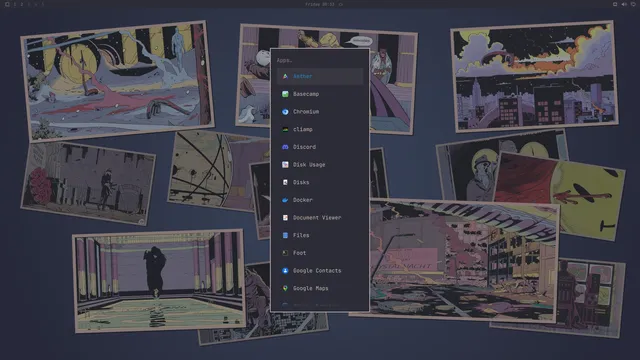This screenshot has width=640, height=360.
Task: Launch Google Maps pin icon
Action: [x=285, y=288]
